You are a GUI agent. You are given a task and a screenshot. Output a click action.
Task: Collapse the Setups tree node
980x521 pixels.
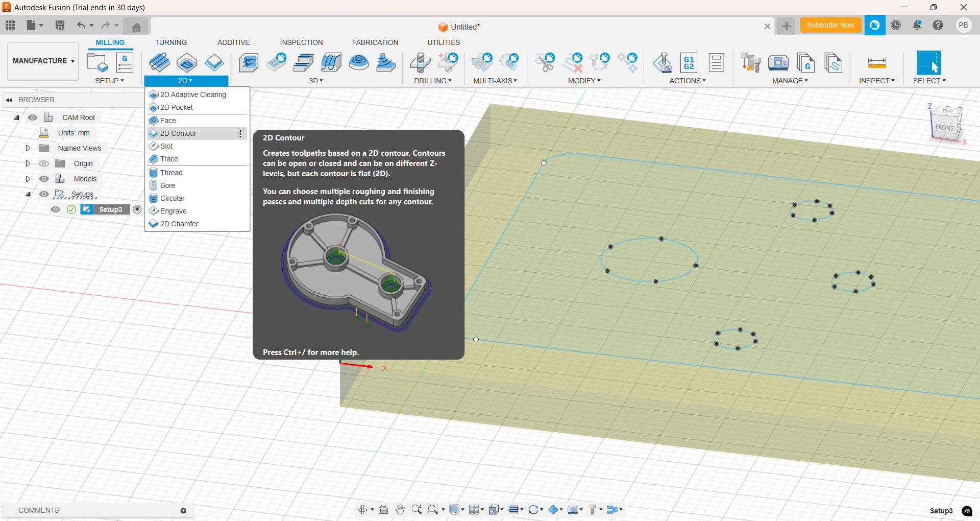[x=28, y=194]
